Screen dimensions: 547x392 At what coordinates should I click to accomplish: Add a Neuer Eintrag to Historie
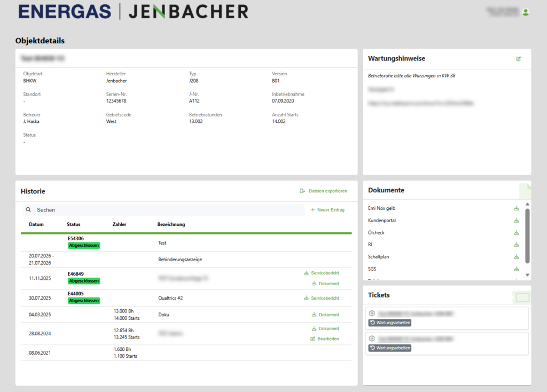tap(327, 210)
